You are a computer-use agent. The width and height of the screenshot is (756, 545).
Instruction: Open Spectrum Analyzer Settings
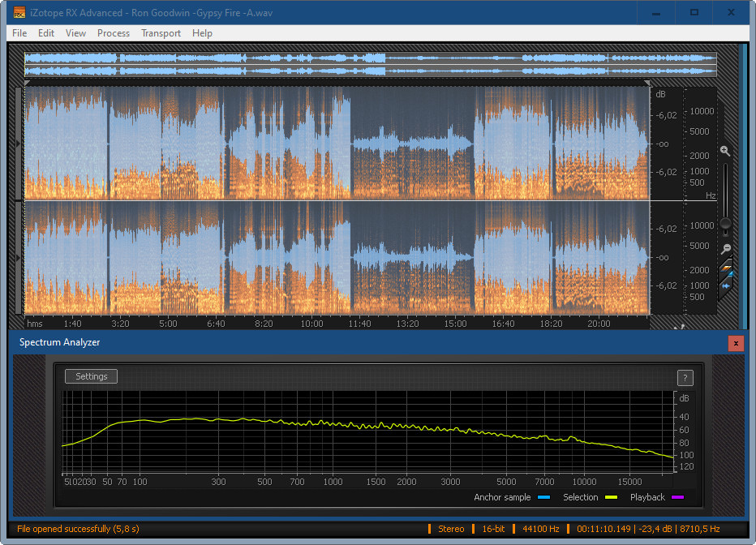tap(91, 376)
